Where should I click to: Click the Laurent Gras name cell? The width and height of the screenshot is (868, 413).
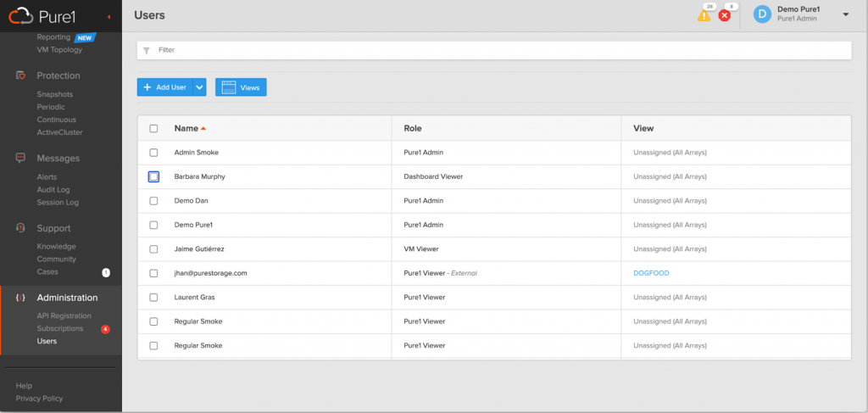click(194, 298)
